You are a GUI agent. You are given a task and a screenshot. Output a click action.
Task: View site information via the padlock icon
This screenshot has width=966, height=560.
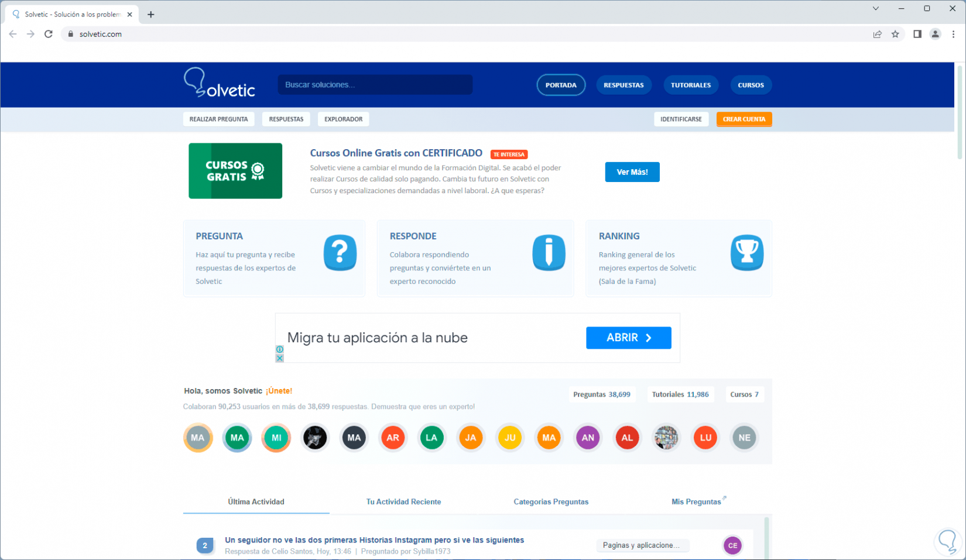coord(71,34)
